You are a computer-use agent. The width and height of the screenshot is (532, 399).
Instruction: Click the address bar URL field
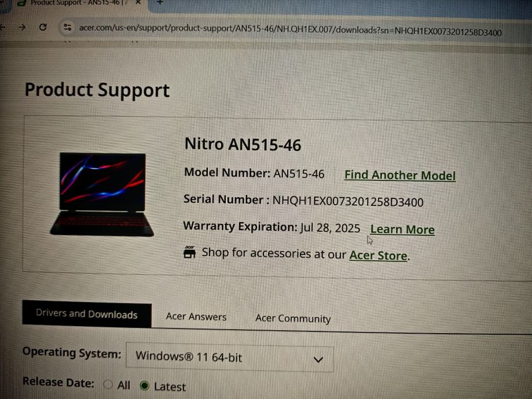click(x=290, y=30)
